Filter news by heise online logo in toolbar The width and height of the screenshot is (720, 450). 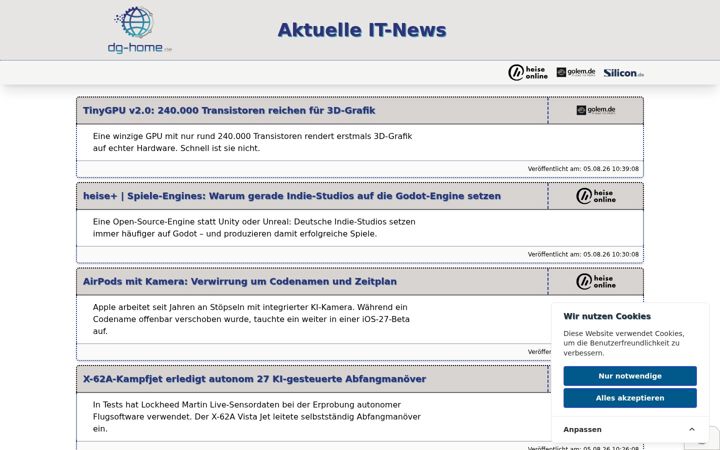pos(528,73)
